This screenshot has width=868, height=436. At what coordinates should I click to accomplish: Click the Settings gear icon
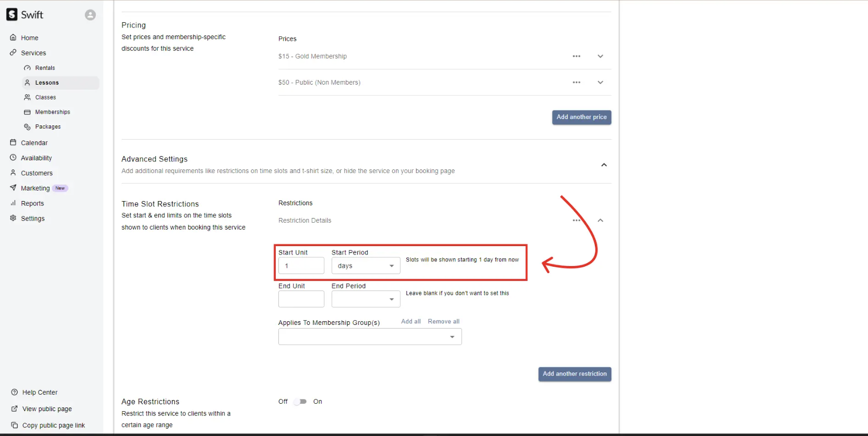point(13,218)
